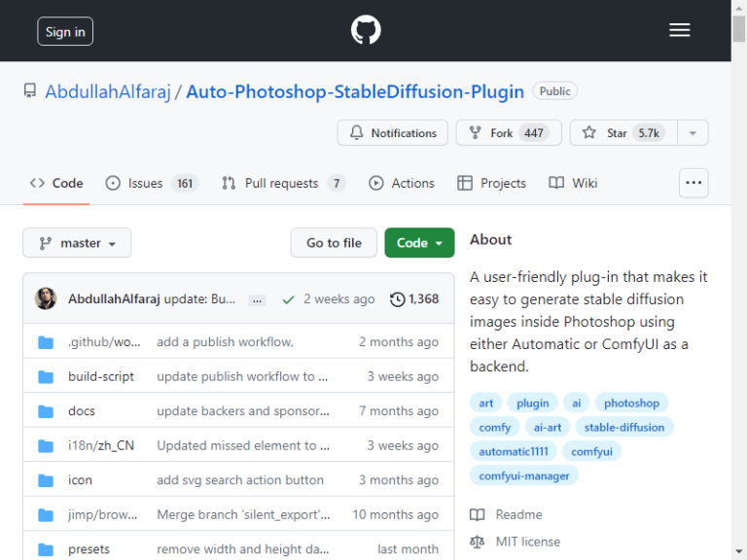
Task: Click the 'comfyui' topic tag
Action: (x=591, y=451)
